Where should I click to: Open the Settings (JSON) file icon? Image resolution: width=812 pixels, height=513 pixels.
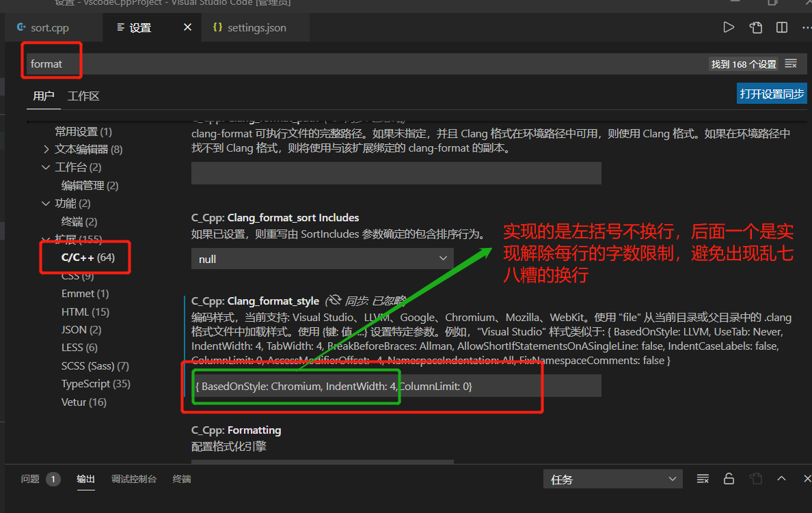click(755, 27)
